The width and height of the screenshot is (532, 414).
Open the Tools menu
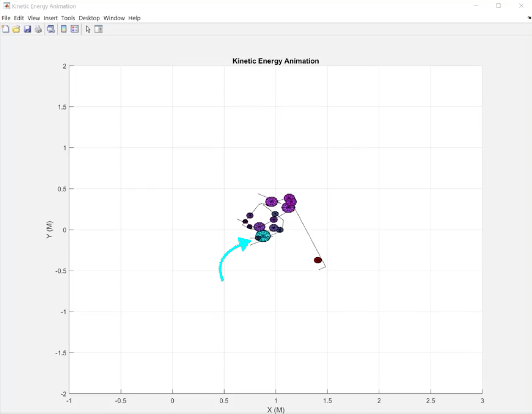[x=68, y=18]
